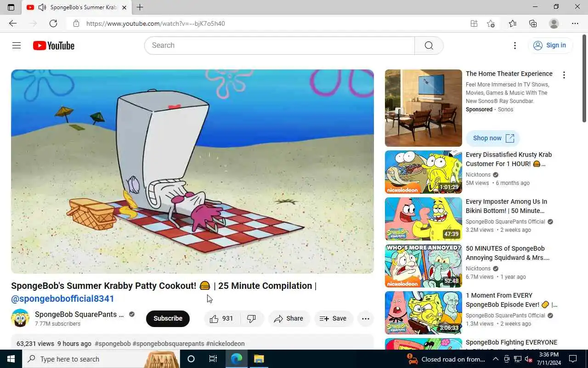
Task: Click #nickelodeon hashtag
Action: click(x=225, y=344)
